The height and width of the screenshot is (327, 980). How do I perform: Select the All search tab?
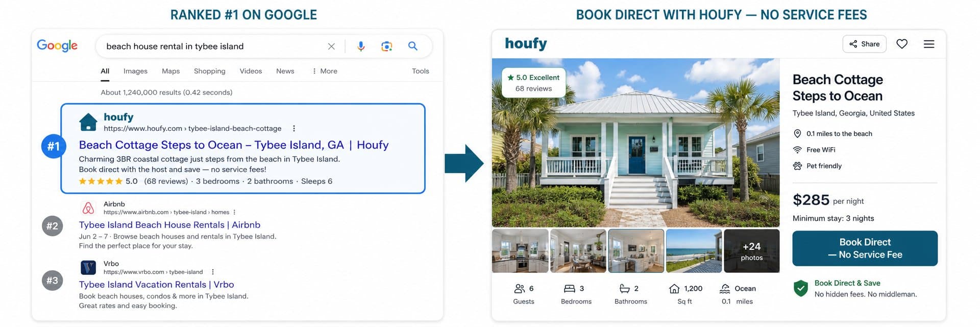(x=105, y=71)
